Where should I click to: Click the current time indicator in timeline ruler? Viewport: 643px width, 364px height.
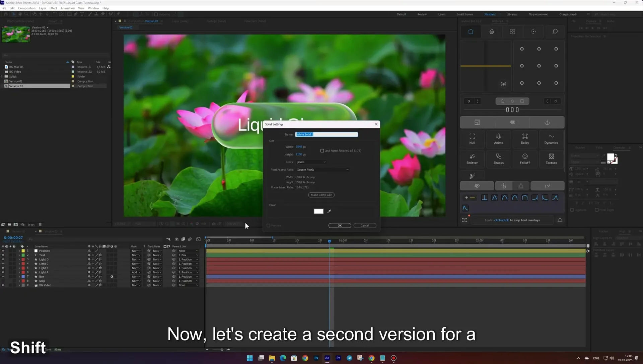click(x=329, y=241)
